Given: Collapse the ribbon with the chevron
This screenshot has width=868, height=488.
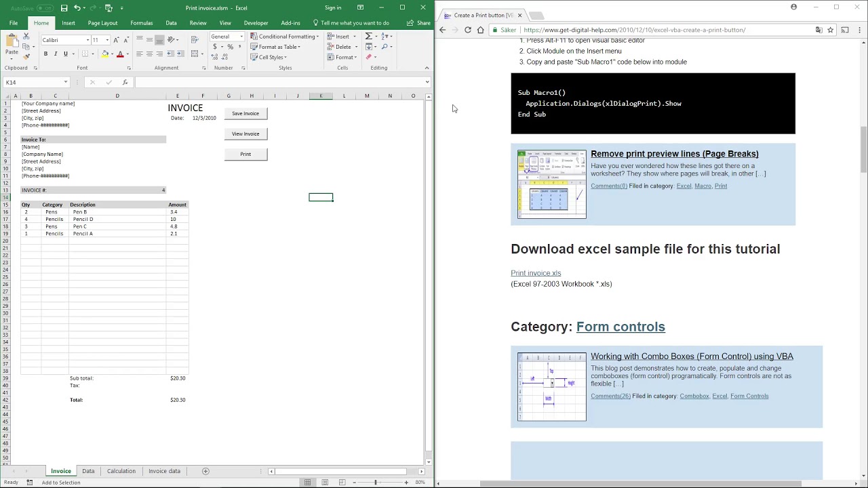Looking at the screenshot, I should pos(427,68).
